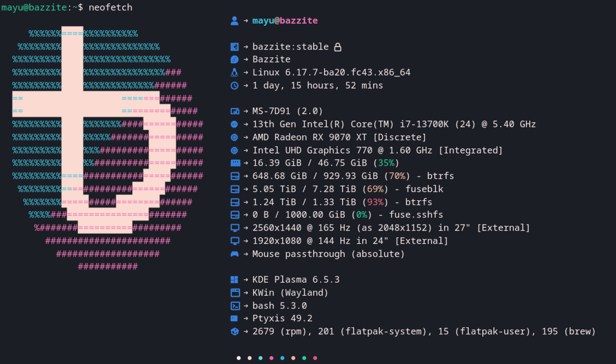Click the '70%' disk usage value
This screenshot has height=364, width=616.
[x=397, y=176]
